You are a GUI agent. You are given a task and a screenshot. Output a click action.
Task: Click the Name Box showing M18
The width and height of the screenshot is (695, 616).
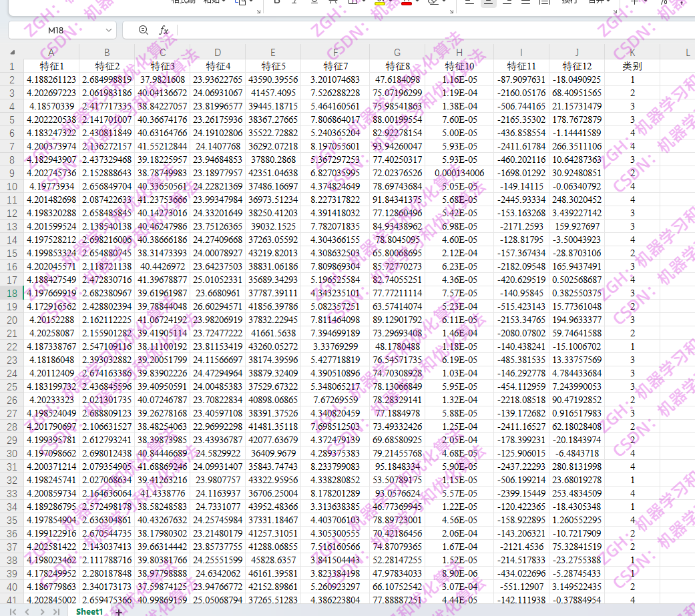click(55, 30)
